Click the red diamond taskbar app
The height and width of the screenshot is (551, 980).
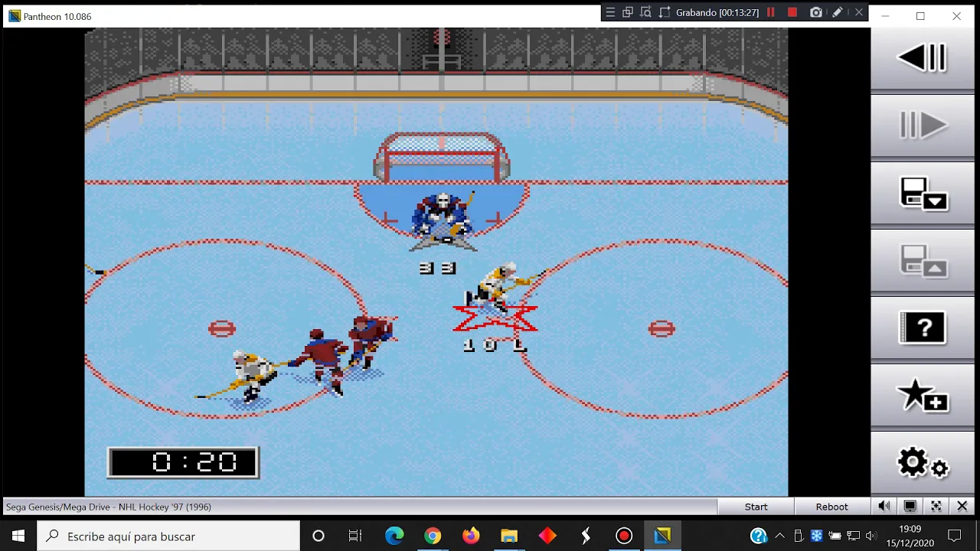click(x=547, y=536)
